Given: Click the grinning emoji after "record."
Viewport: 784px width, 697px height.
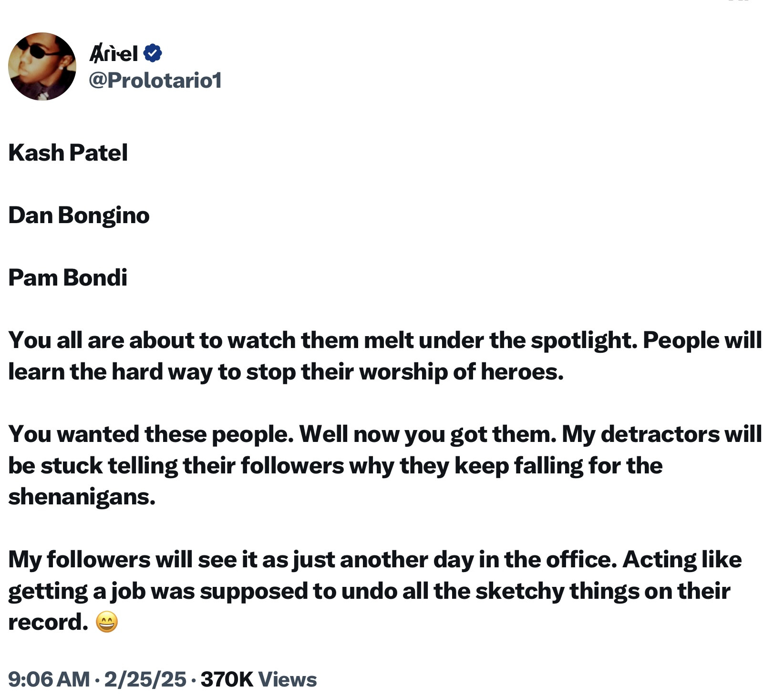Looking at the screenshot, I should [x=107, y=622].
